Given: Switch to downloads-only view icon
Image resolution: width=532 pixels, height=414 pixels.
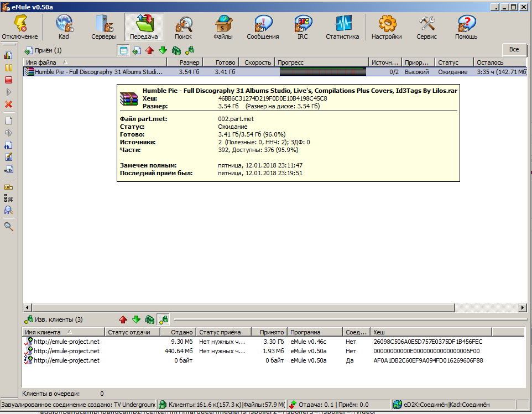Looking at the screenshot, I should [137, 50].
